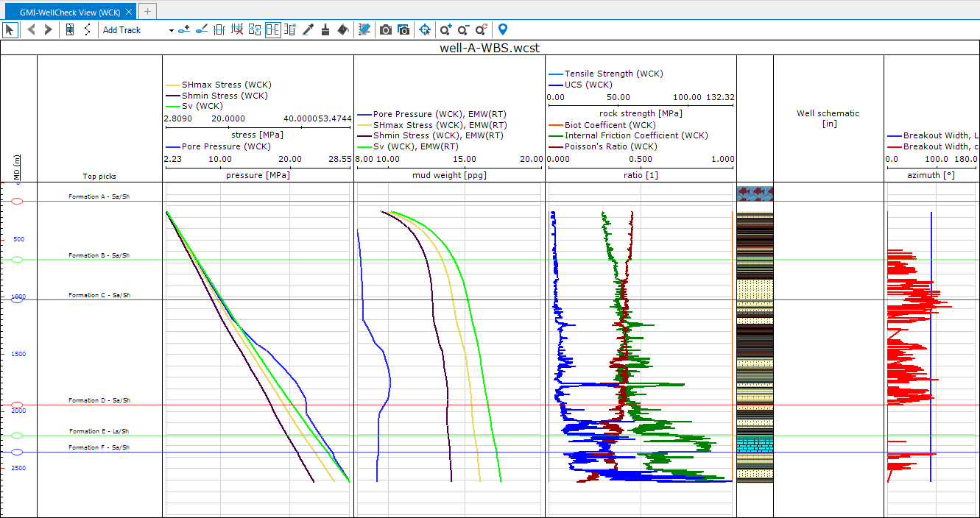Click the zoom in magnifier icon
The height and width of the screenshot is (518, 980).
point(445,30)
